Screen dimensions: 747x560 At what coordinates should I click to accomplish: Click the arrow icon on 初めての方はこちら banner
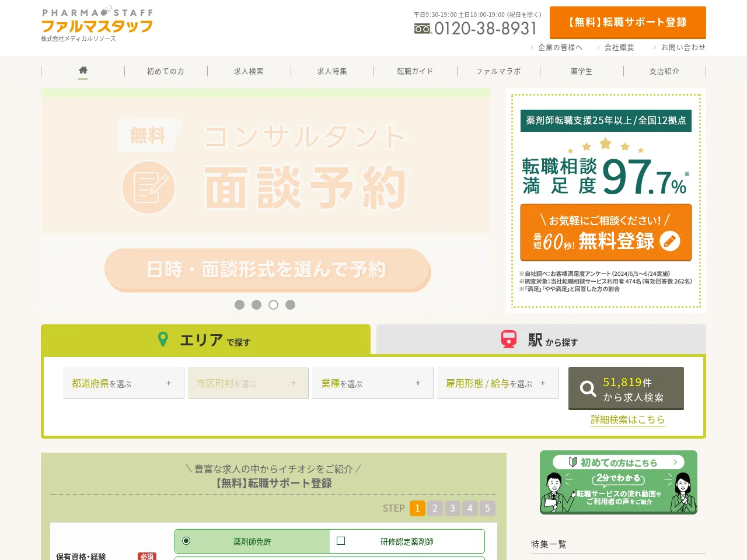click(x=675, y=462)
